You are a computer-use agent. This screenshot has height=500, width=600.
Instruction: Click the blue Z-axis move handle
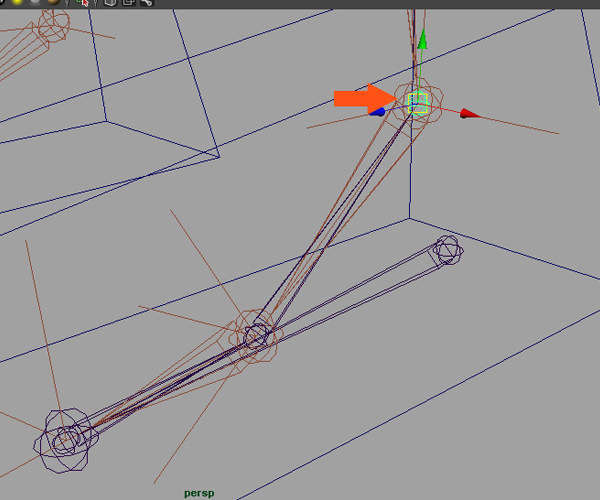(x=377, y=112)
